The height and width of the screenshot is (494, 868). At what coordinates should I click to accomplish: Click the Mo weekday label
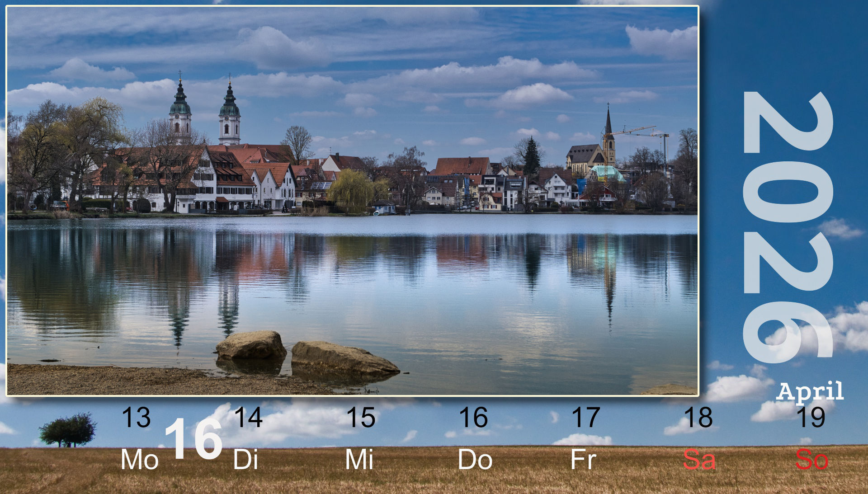140,460
